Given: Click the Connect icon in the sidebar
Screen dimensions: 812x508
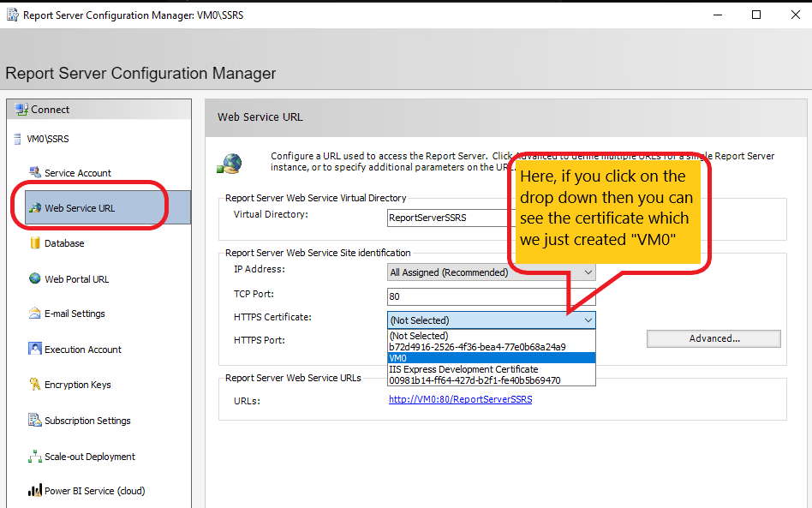Looking at the screenshot, I should [x=21, y=110].
